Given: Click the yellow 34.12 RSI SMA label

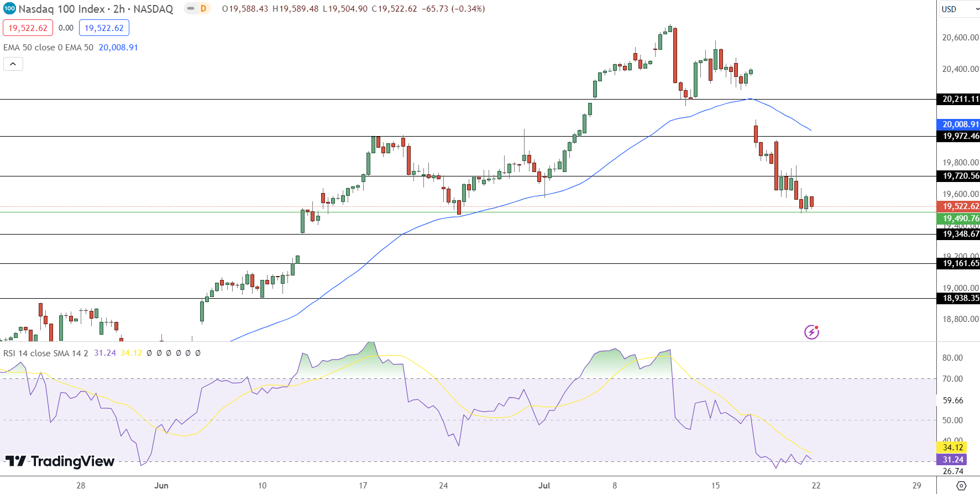Looking at the screenshot, I should (951, 448).
